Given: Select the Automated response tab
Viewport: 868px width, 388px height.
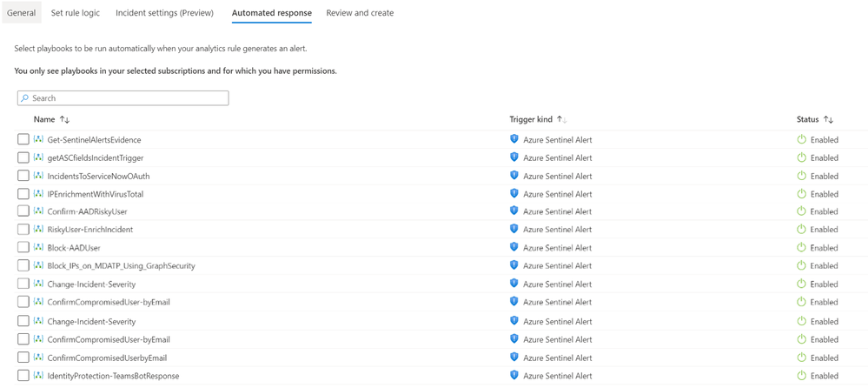Looking at the screenshot, I should tap(272, 13).
